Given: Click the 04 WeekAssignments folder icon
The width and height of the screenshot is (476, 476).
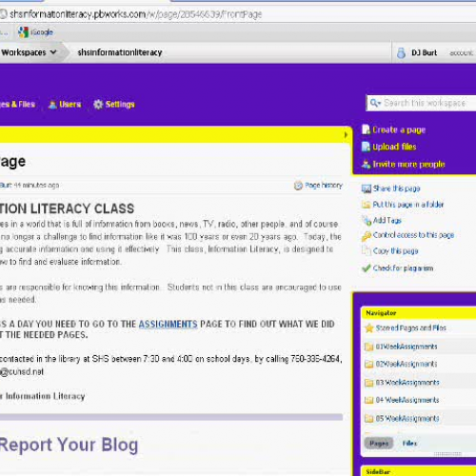Looking at the screenshot, I should pos(368,400).
